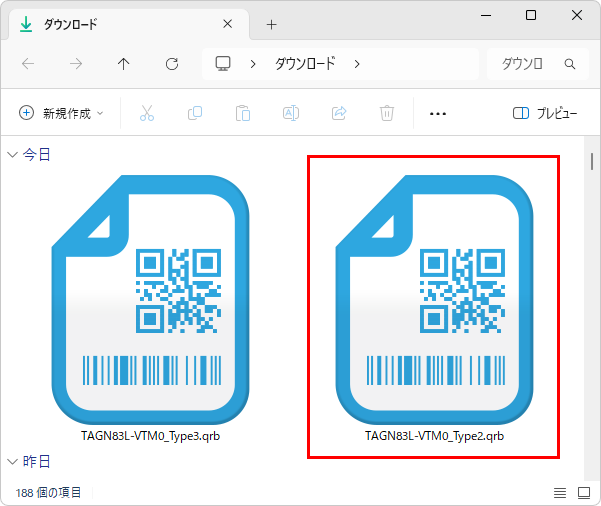The height and width of the screenshot is (506, 601).
Task: Add a new Explorer tab
Action: point(271,25)
